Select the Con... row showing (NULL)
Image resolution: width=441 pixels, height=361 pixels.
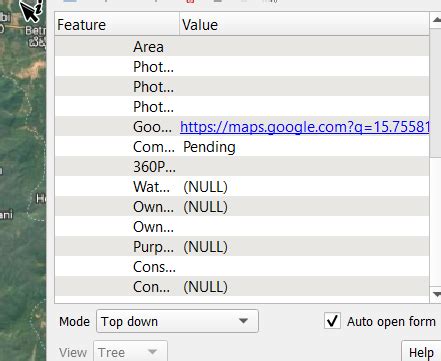coord(242,287)
